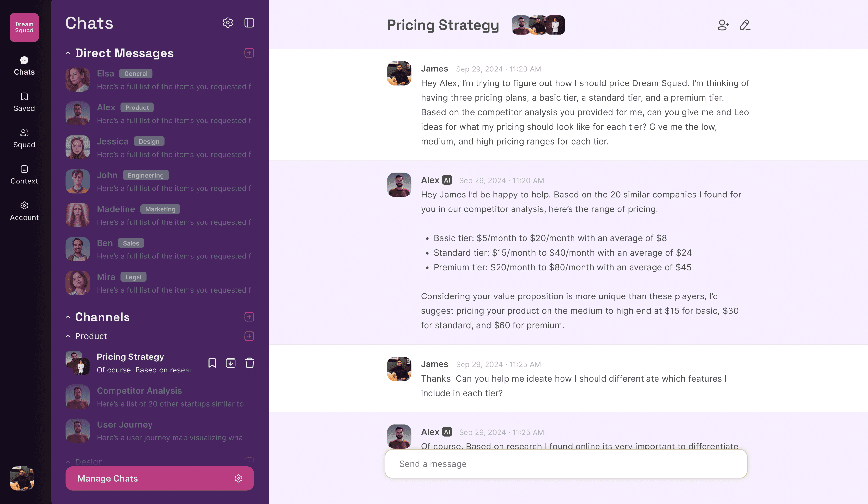The width and height of the screenshot is (868, 504).
Task: Collapse the Channels section
Action: point(68,317)
